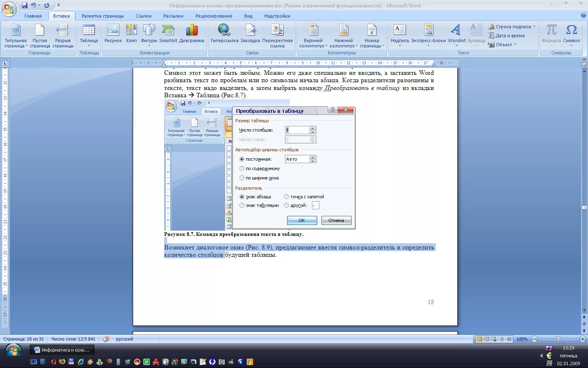Open the Надстройки tab
This screenshot has height=368, width=588.
click(277, 16)
